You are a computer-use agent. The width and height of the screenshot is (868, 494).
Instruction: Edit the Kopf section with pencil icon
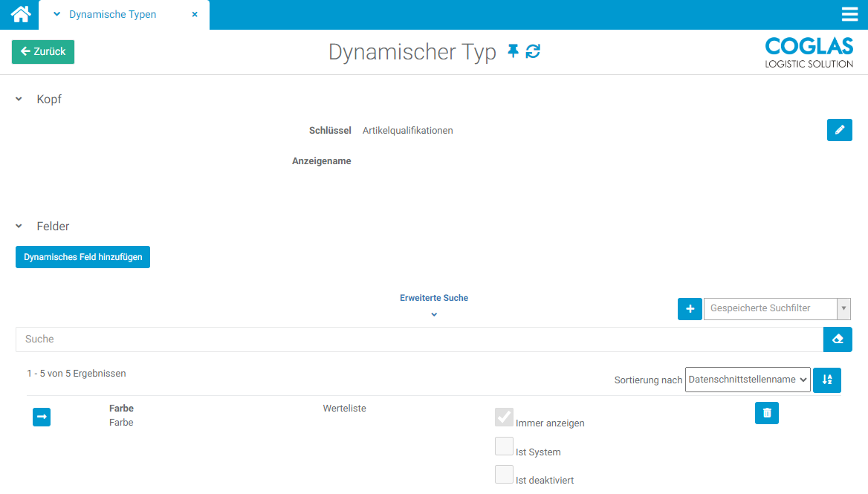839,130
